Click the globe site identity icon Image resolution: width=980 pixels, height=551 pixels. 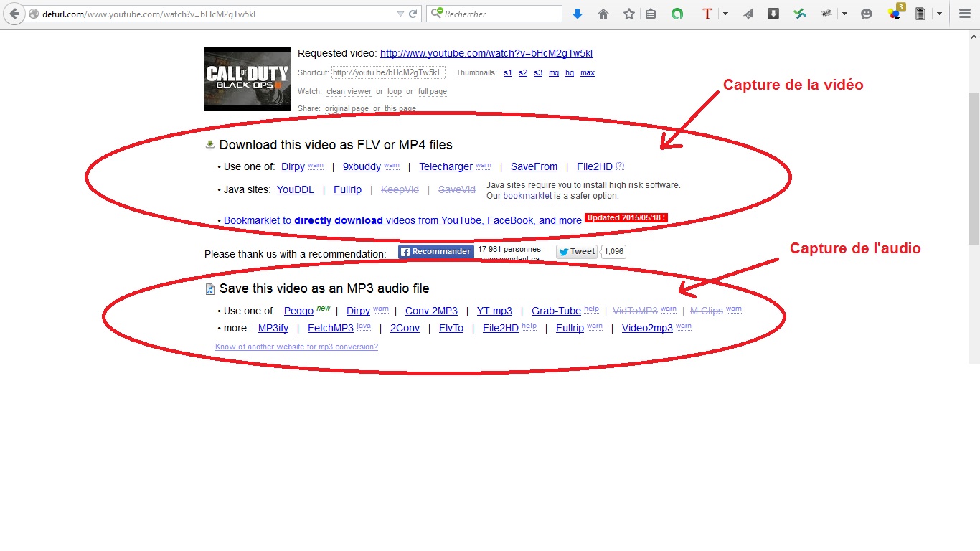point(34,14)
